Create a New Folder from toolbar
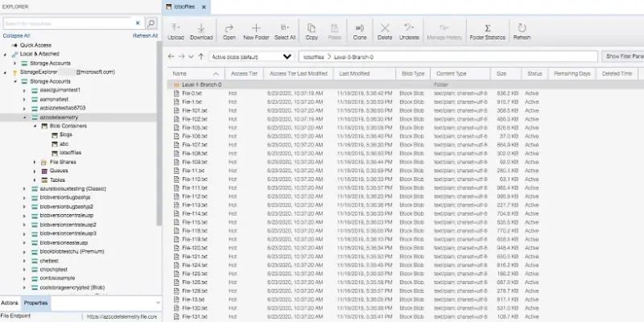Viewport: 644px width, 322px height. point(256,31)
